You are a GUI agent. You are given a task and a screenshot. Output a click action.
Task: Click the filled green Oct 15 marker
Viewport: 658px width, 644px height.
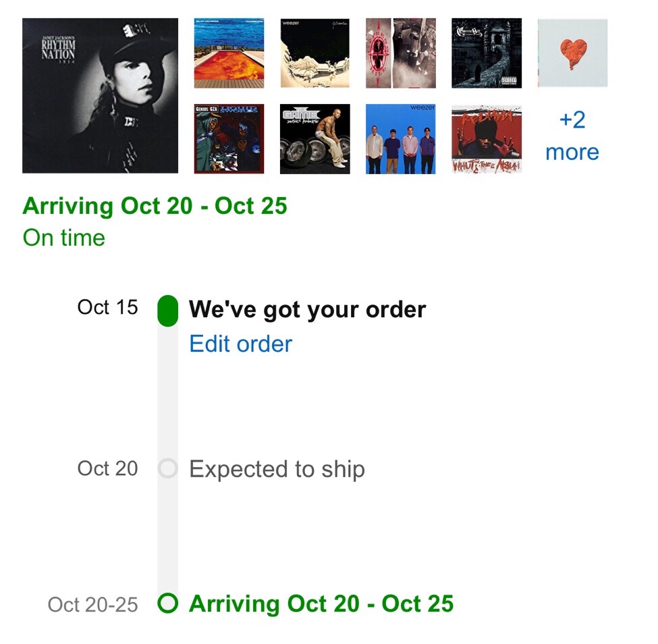[x=167, y=311]
